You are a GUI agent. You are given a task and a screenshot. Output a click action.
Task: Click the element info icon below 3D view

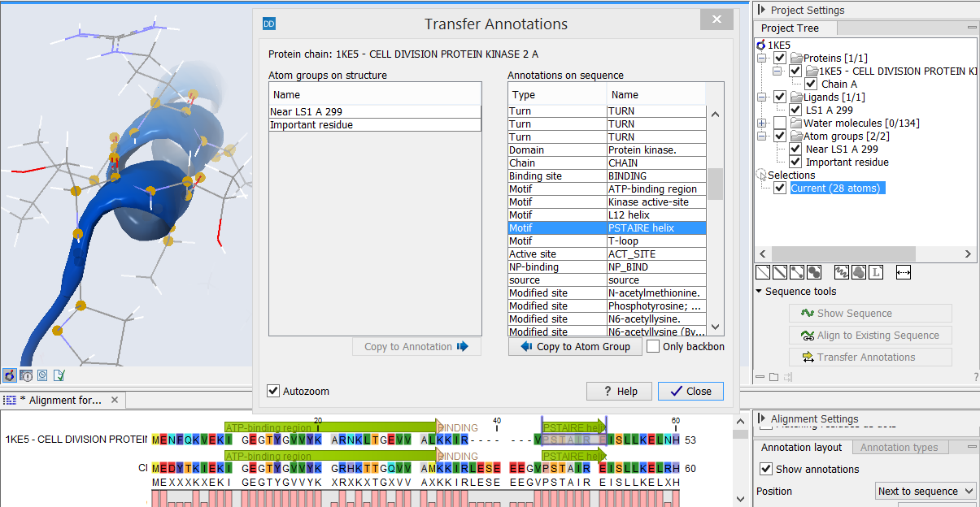[26, 375]
